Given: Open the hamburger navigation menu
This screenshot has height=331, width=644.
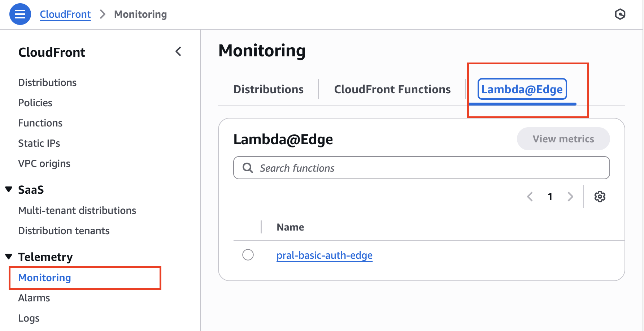Looking at the screenshot, I should coord(20,14).
